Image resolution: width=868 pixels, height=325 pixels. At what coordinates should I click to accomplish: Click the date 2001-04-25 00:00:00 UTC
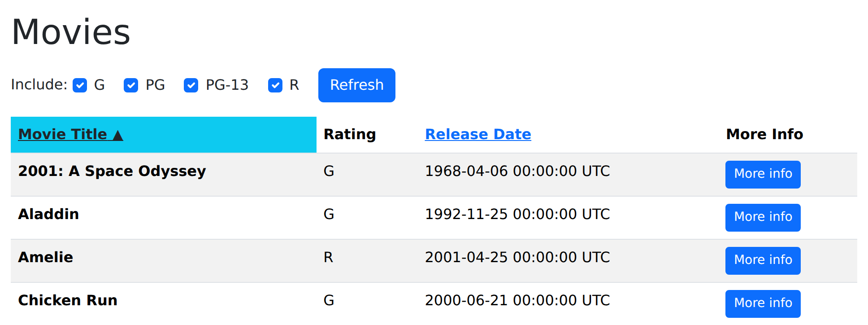tap(517, 257)
